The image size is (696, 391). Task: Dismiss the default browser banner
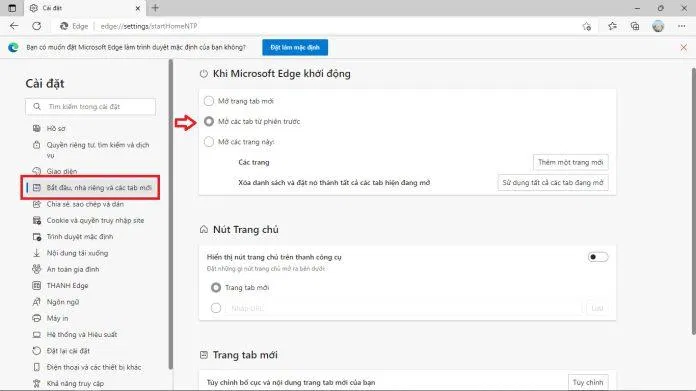click(684, 47)
